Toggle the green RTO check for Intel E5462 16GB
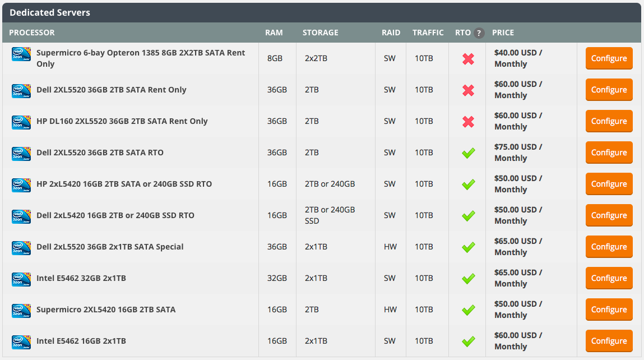The image size is (644, 360). (468, 341)
